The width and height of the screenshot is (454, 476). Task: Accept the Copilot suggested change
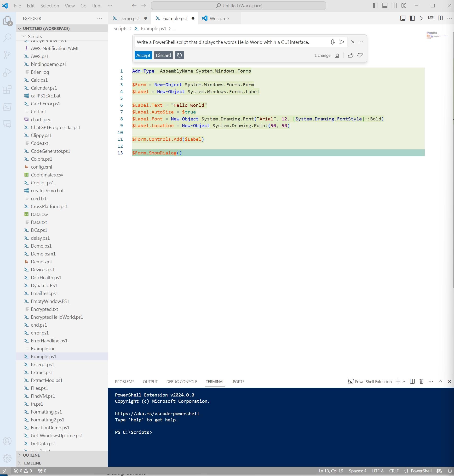point(143,55)
